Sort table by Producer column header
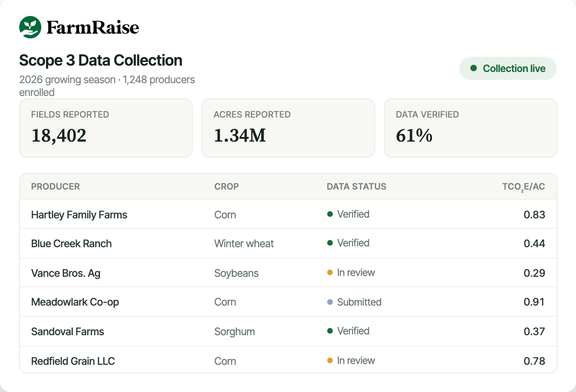The width and height of the screenshot is (576, 392). (x=56, y=186)
